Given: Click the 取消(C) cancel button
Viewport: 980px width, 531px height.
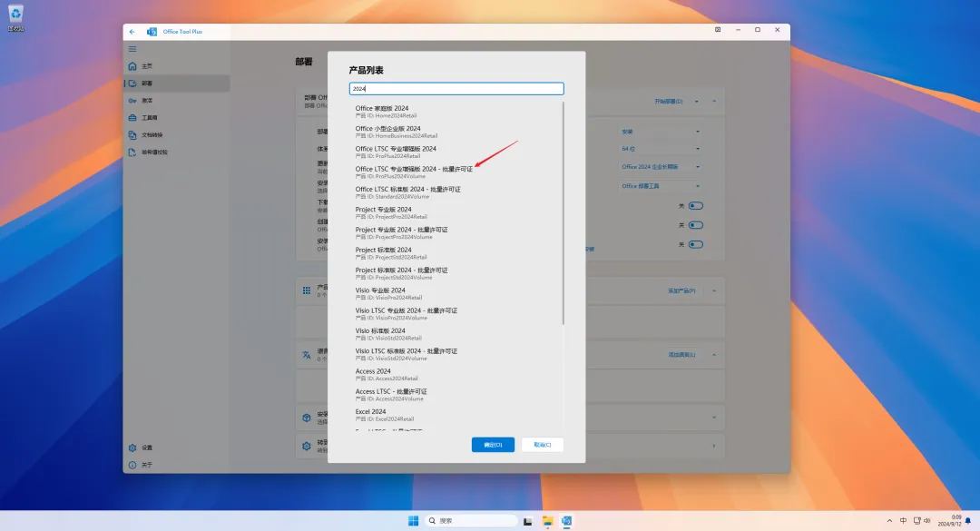Looking at the screenshot, I should coord(542,445).
